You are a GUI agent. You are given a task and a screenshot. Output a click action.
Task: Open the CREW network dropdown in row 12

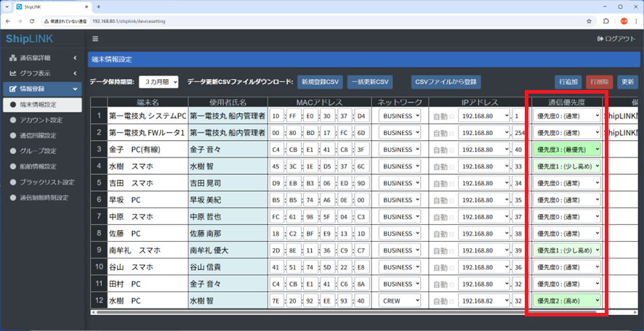click(400, 300)
